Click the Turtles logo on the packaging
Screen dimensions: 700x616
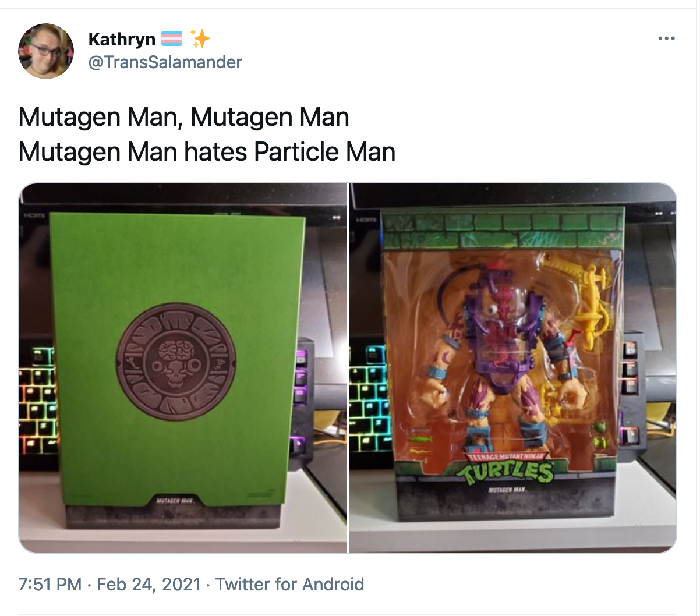pos(505,468)
